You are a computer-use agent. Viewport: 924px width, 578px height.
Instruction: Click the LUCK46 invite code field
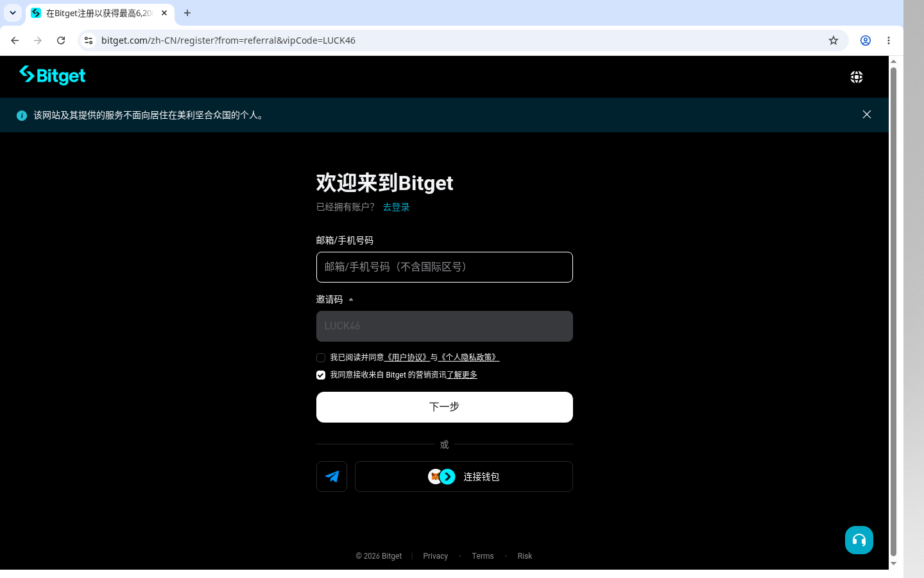tap(444, 326)
